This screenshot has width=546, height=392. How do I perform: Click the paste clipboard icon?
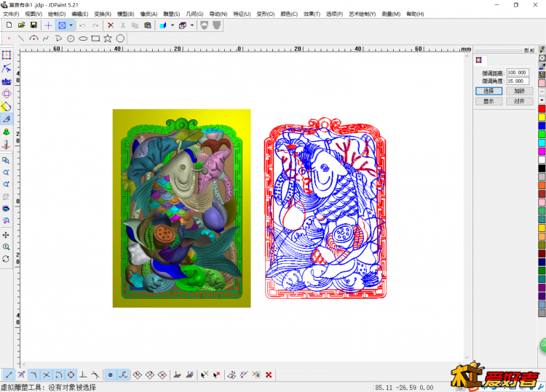[x=148, y=25]
